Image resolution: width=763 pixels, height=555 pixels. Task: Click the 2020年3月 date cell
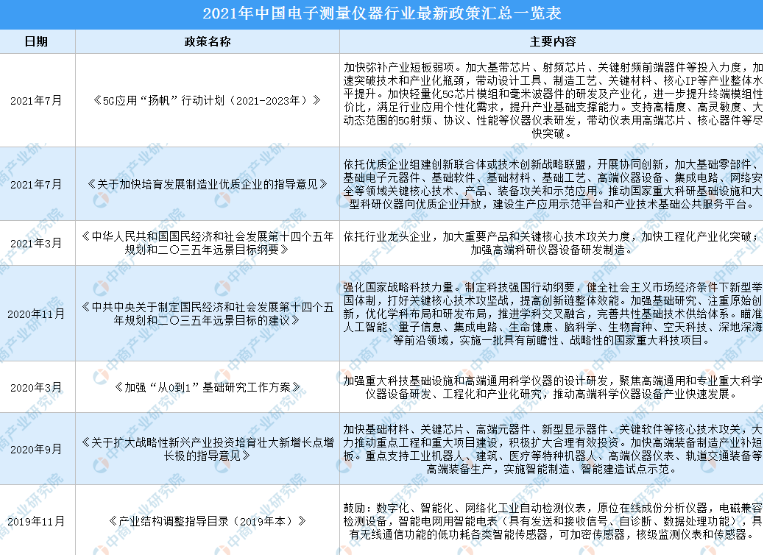pyautogui.click(x=36, y=387)
